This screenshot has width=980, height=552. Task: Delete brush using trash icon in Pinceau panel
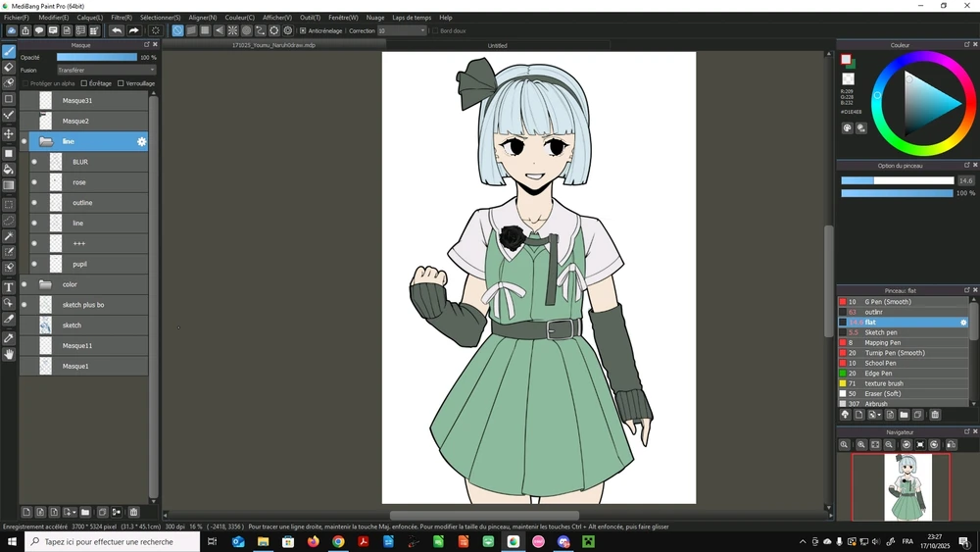[935, 415]
